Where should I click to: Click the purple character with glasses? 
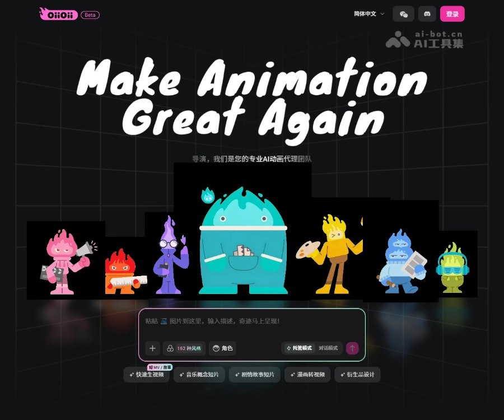[x=168, y=256]
